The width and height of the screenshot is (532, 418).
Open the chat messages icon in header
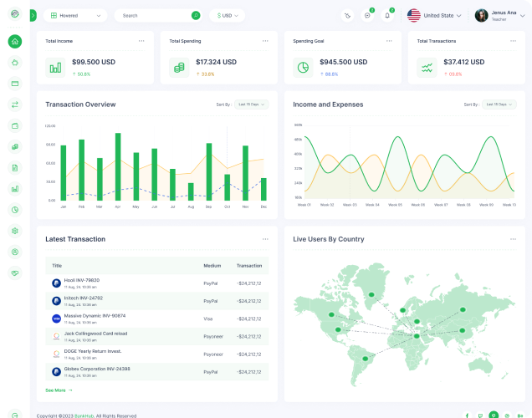click(x=367, y=15)
